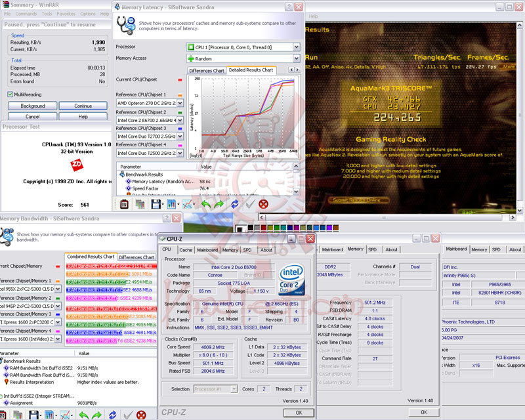Image resolution: width=525 pixels, height=420 pixels.
Task: Open the Xpress 1600 (IntVideo) reference dropdown
Action: 58,339
